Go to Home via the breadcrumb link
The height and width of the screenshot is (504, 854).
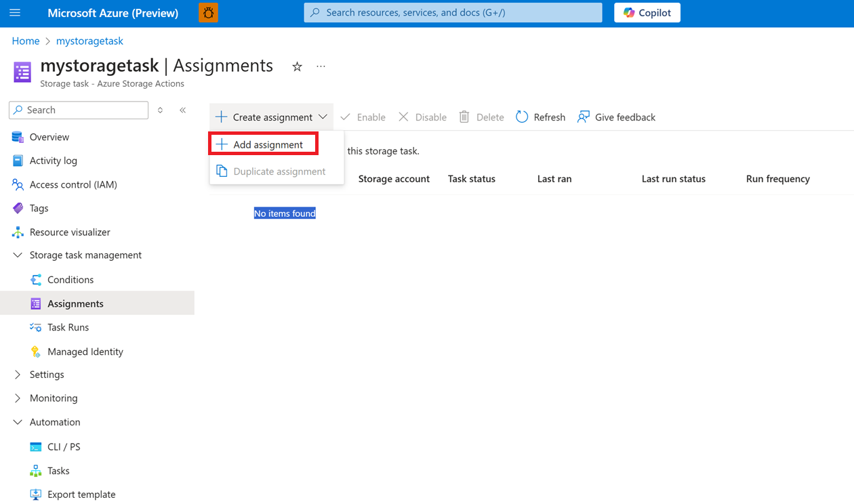click(25, 41)
